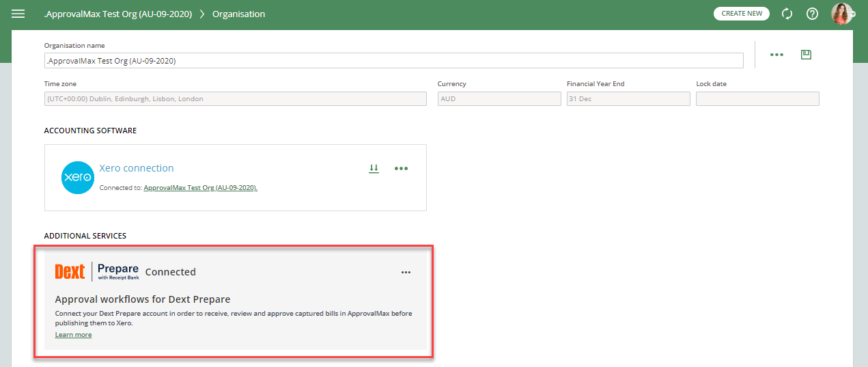Open connected Xero org ApprovalMax Test Org link

pyautogui.click(x=200, y=187)
